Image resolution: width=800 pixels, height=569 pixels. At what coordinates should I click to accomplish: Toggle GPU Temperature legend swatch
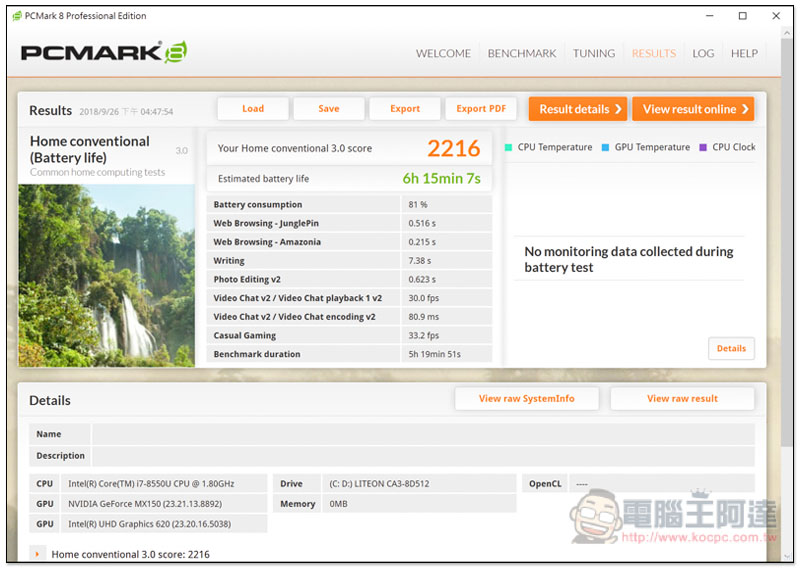(x=605, y=147)
